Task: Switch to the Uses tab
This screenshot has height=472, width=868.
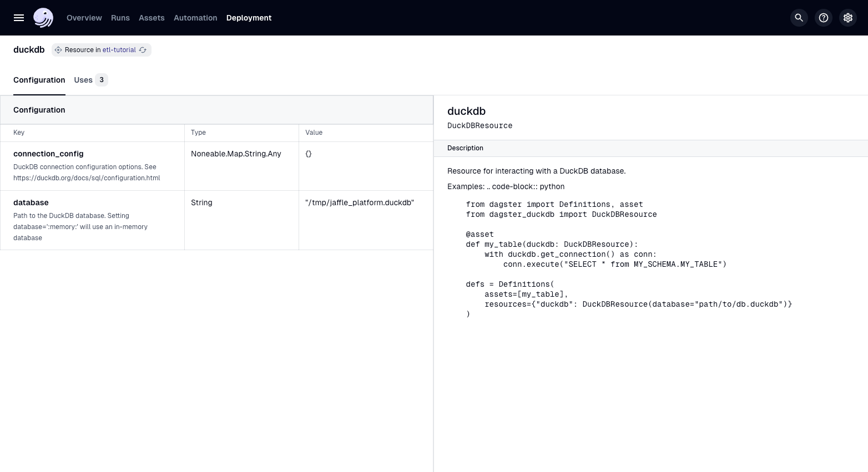Action: click(x=83, y=80)
